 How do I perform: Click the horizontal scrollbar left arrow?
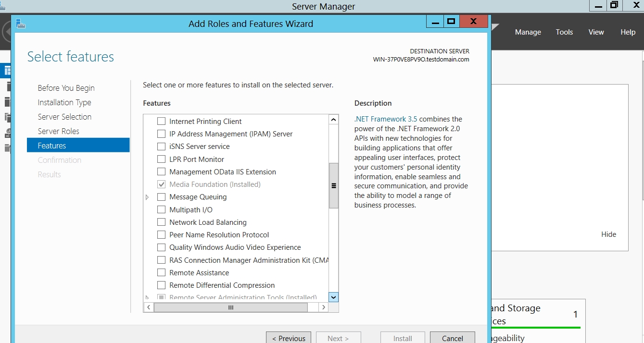(x=149, y=307)
